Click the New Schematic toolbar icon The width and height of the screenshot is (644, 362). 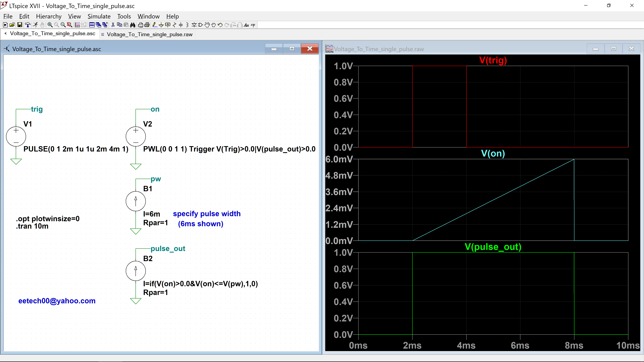pos(5,25)
